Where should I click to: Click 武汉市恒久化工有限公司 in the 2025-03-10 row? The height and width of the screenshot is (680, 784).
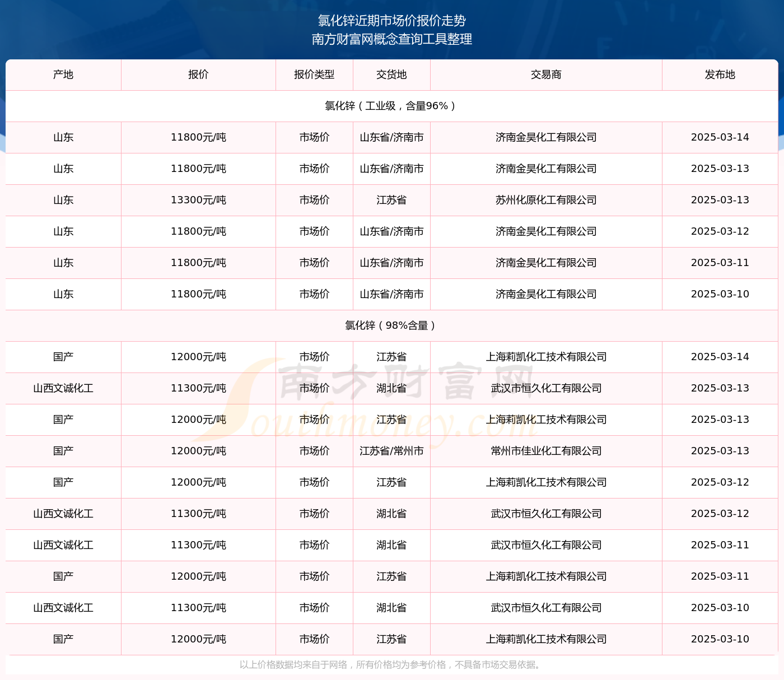546,608
